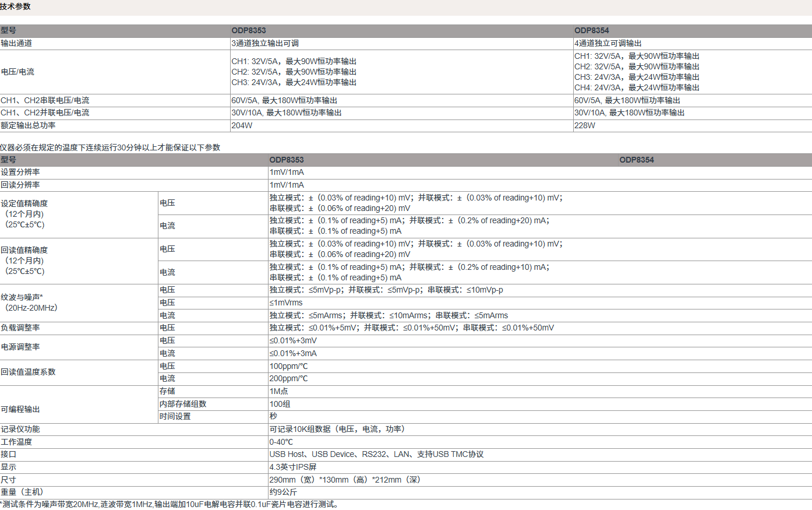Select the 回读值温度系数 label
This screenshot has width=812, height=510.
(28, 372)
